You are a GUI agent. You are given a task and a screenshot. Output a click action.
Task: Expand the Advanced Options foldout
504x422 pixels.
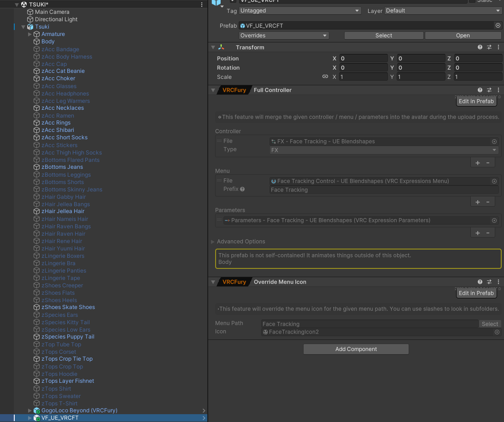click(212, 241)
